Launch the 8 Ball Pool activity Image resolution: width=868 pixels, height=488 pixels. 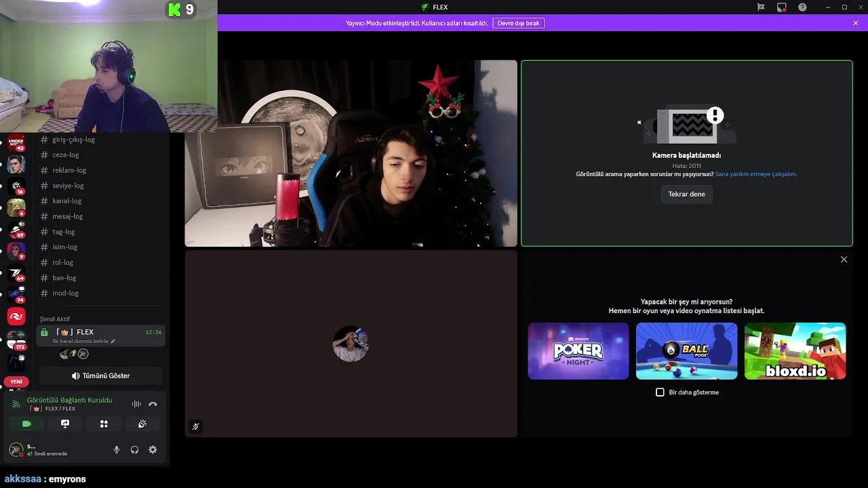(686, 351)
